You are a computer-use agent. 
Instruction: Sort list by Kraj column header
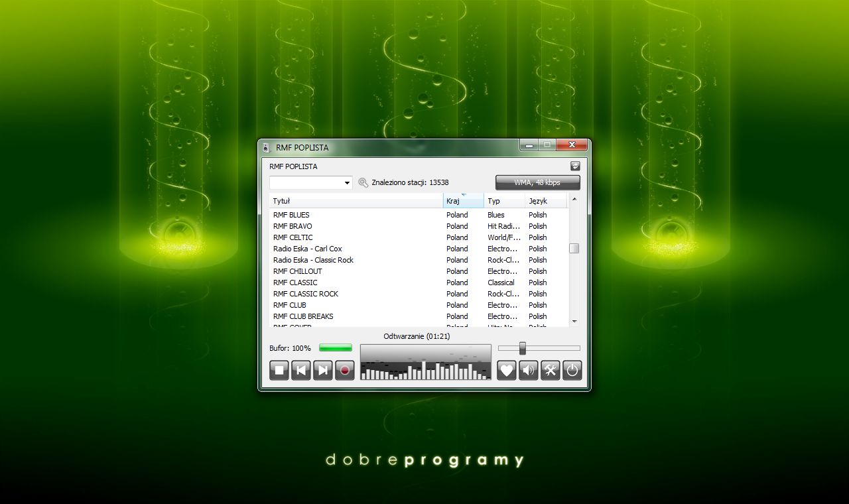464,201
